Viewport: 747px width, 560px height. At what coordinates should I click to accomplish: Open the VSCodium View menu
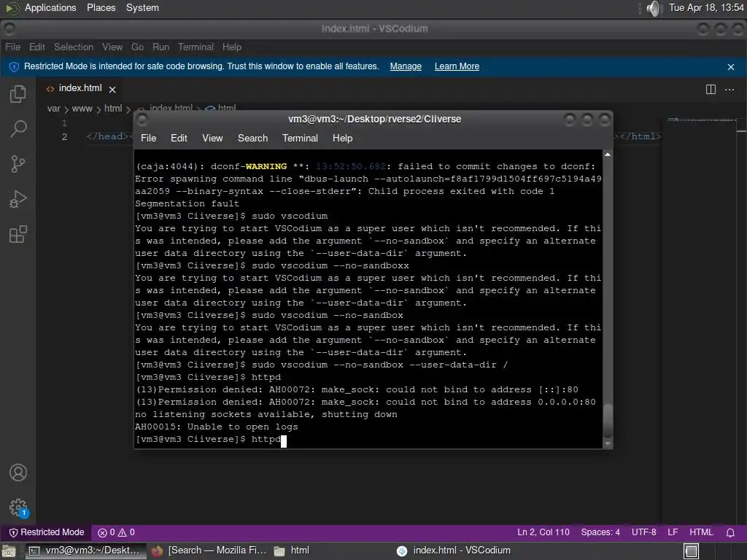(112, 47)
